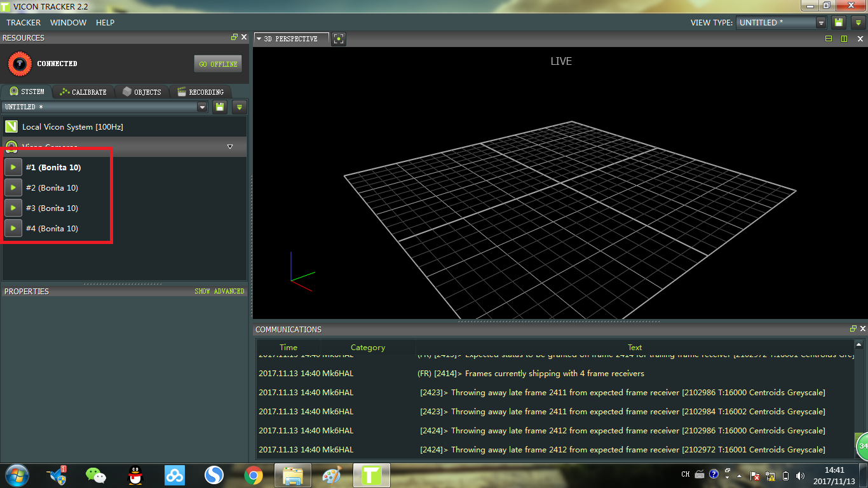Open the View Type dropdown
The height and width of the screenshot is (488, 868).
(821, 23)
